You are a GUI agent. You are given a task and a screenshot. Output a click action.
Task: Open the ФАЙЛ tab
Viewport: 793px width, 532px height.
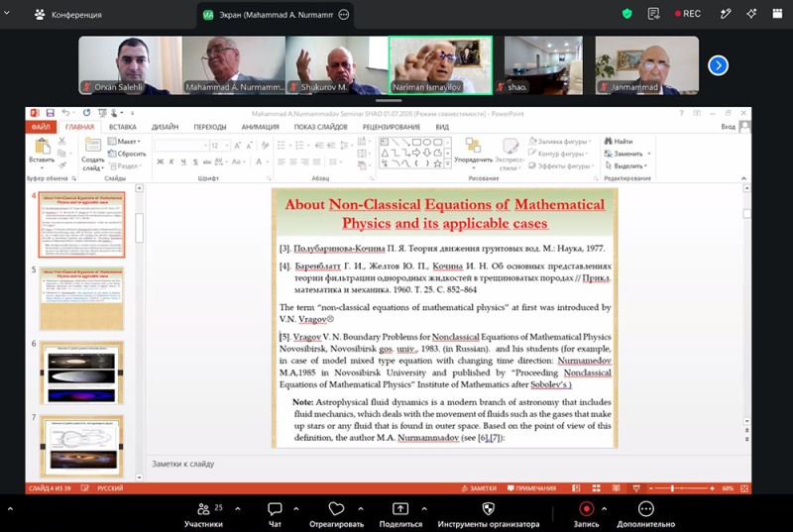tap(41, 127)
